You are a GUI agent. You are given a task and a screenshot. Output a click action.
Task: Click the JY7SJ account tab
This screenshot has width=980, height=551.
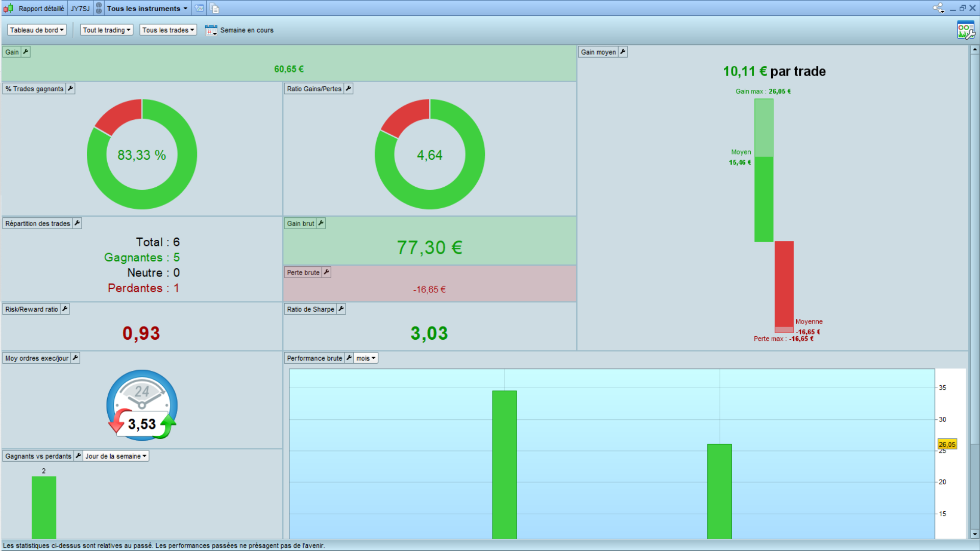coord(80,8)
